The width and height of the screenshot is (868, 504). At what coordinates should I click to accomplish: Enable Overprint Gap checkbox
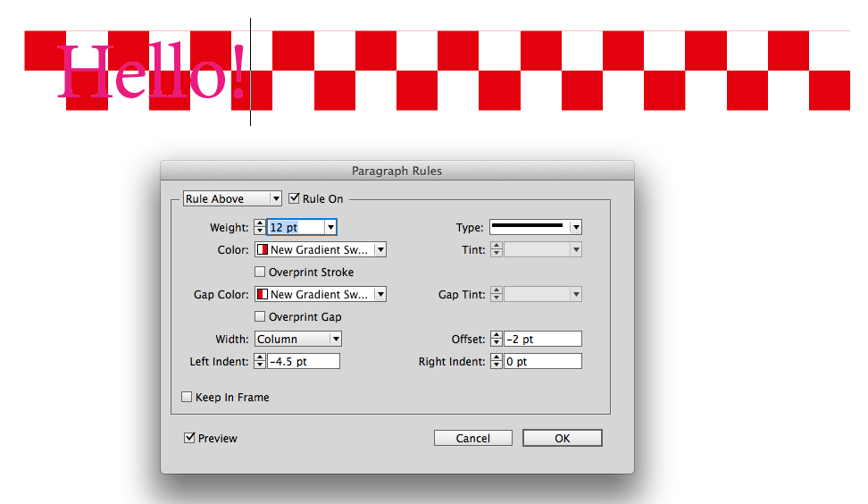click(x=260, y=317)
